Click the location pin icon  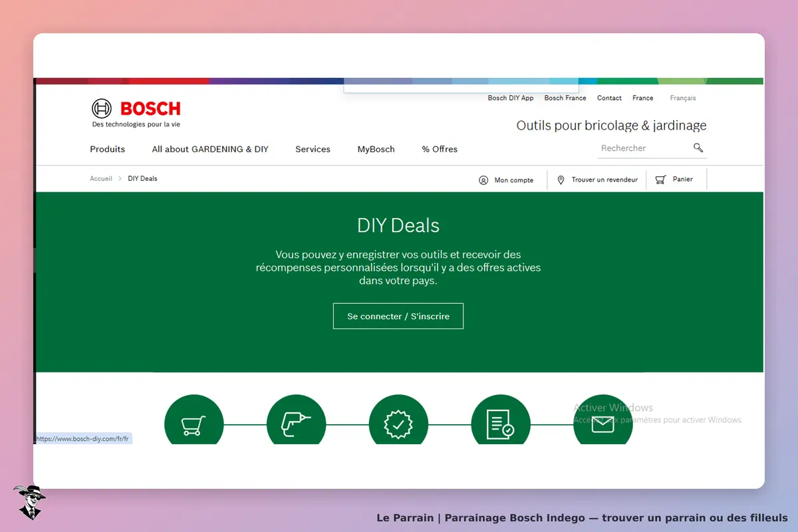click(x=561, y=180)
